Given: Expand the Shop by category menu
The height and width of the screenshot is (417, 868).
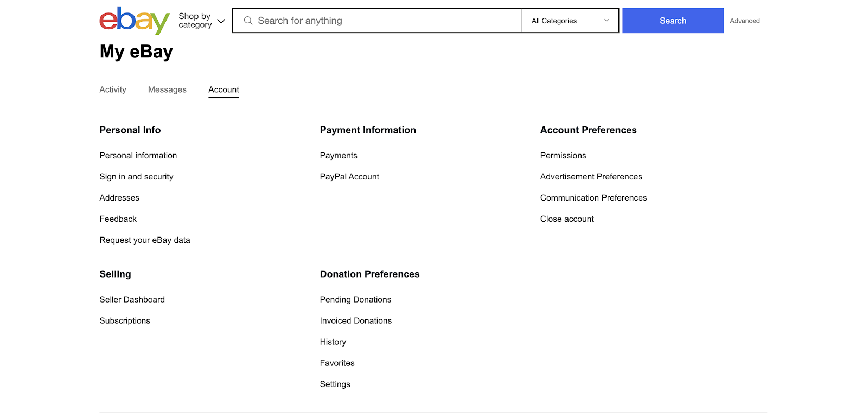Looking at the screenshot, I should click(x=195, y=21).
